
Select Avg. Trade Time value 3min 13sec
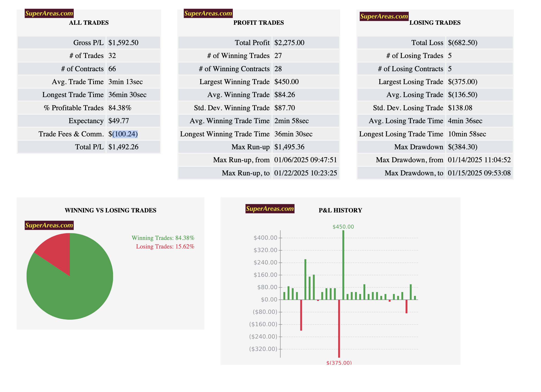[126, 82]
